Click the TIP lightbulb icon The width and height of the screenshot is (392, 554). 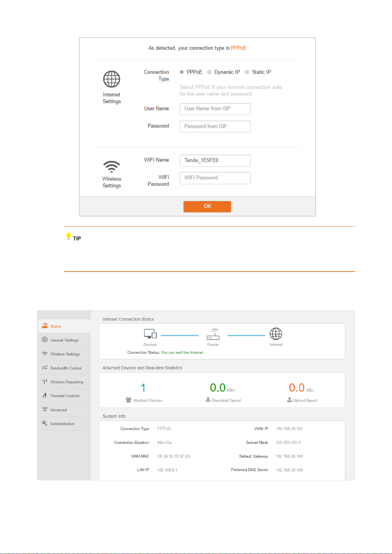pyautogui.click(x=68, y=236)
